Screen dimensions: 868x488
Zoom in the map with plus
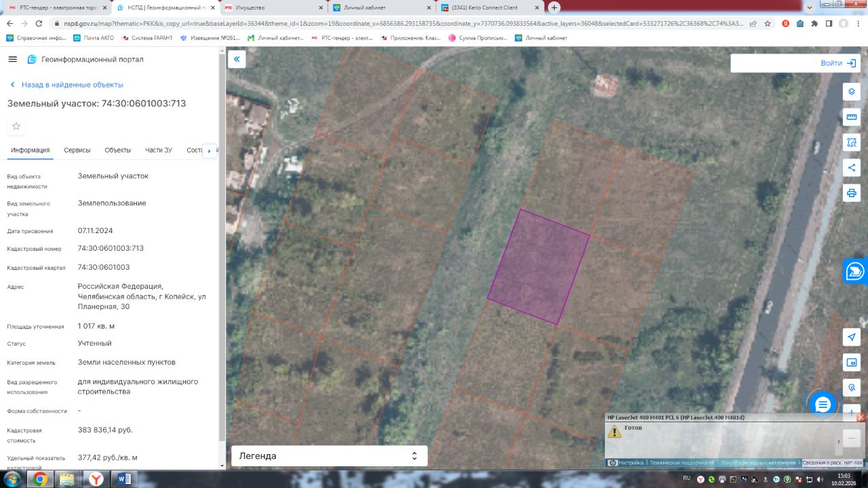(852, 413)
